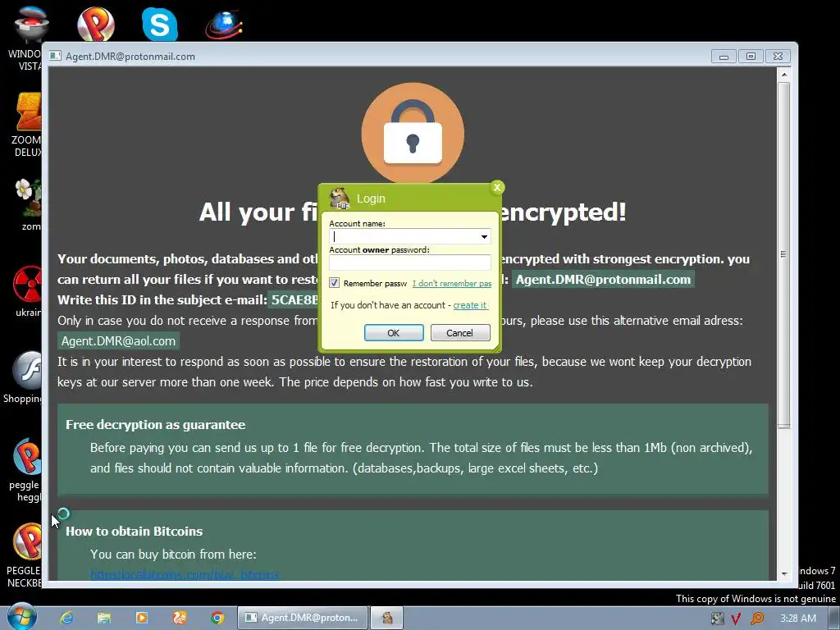Minimize the Agent.DMR@protonmail.com window
The height and width of the screenshot is (630, 840).
724,57
